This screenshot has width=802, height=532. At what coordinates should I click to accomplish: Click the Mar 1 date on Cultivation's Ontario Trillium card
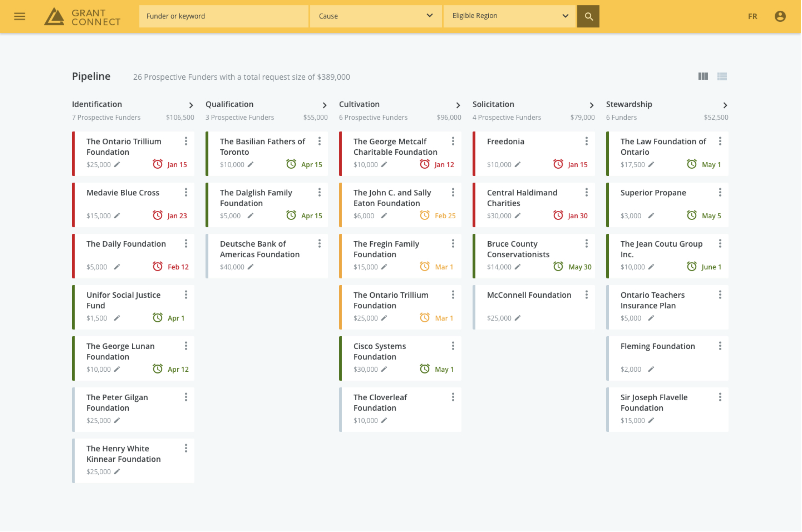[445, 319]
